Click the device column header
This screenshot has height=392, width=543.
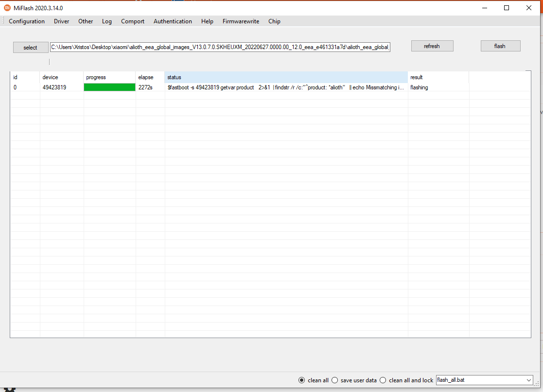62,77
